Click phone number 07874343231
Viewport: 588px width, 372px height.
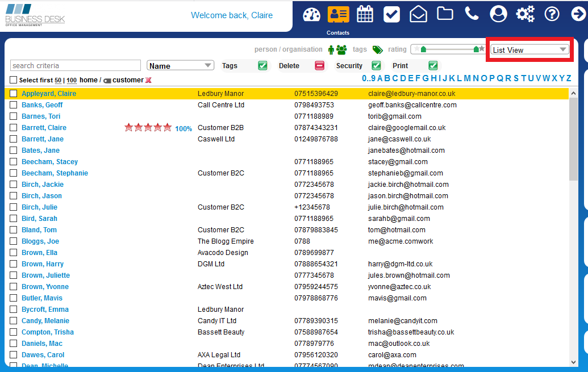316,127
